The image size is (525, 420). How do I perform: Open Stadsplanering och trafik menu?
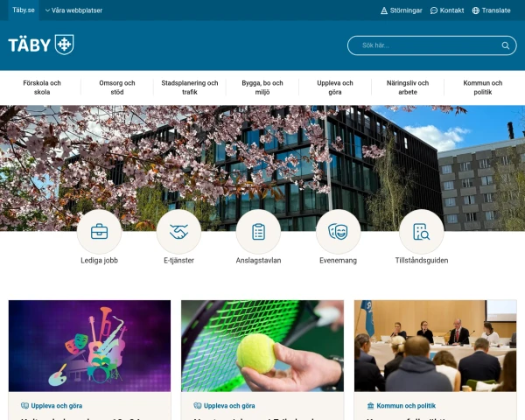tap(190, 87)
